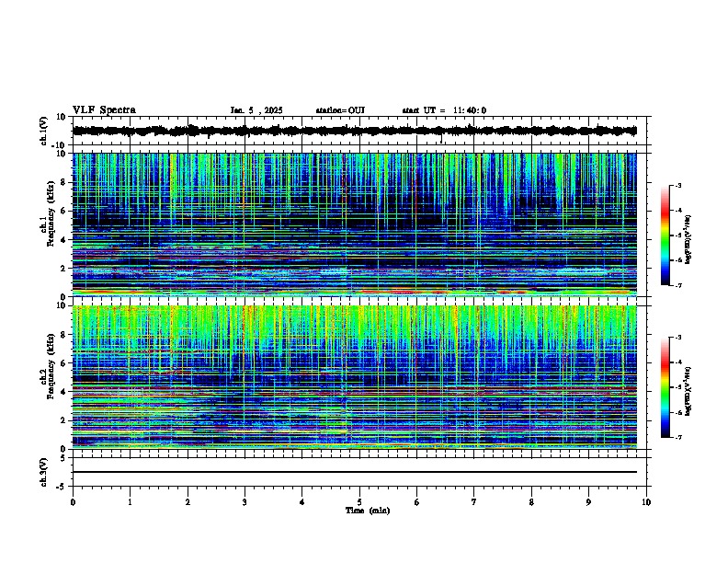Screen dimensions: 728x563
Task: Click the flat ch.3 voltage trace line
Action: coord(354,472)
